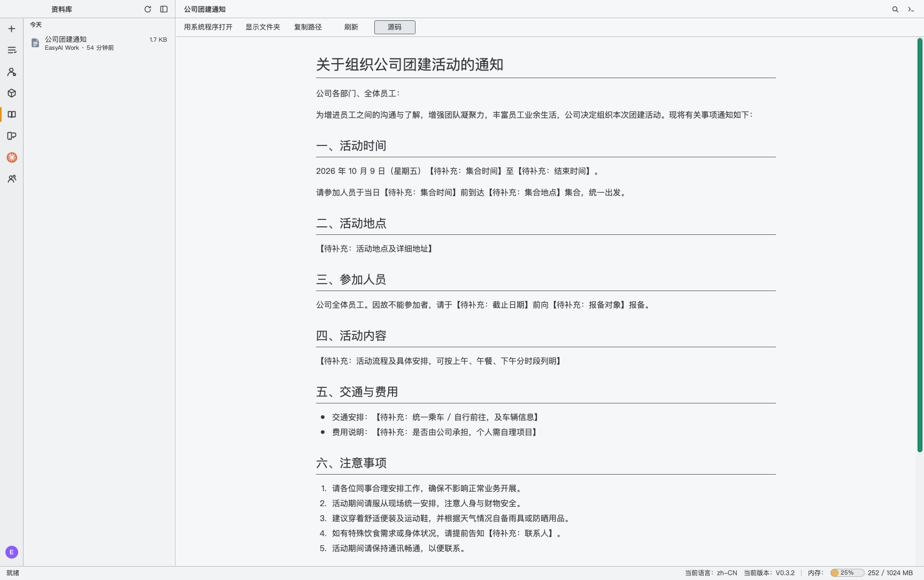Open the two-people team icon in sidebar
Image resolution: width=924 pixels, height=580 pixels.
click(12, 179)
